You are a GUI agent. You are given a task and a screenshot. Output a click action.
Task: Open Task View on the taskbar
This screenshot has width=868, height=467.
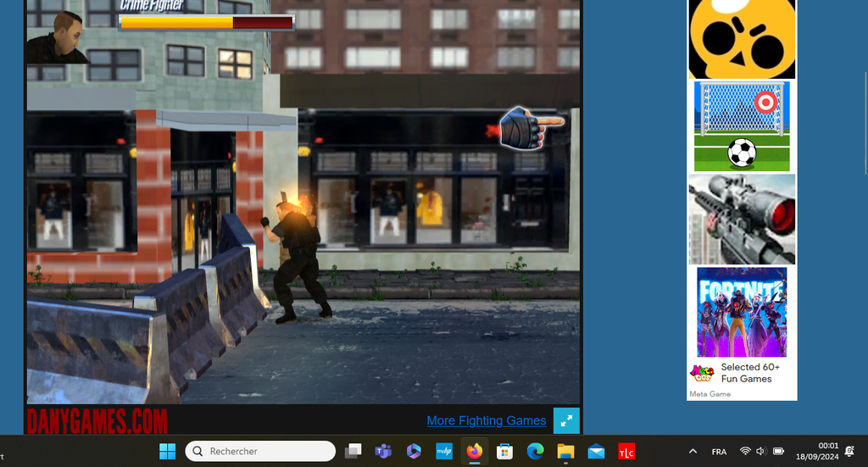[x=353, y=452]
